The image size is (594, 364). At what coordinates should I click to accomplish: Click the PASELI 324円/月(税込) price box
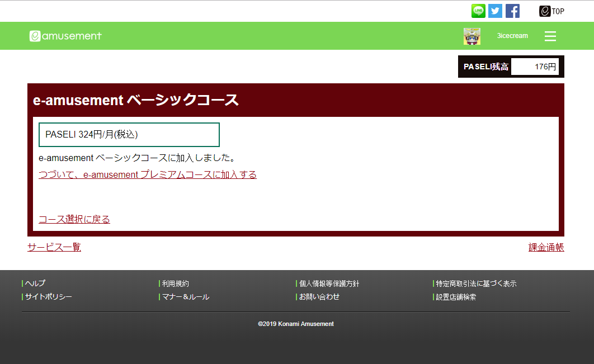click(x=129, y=134)
